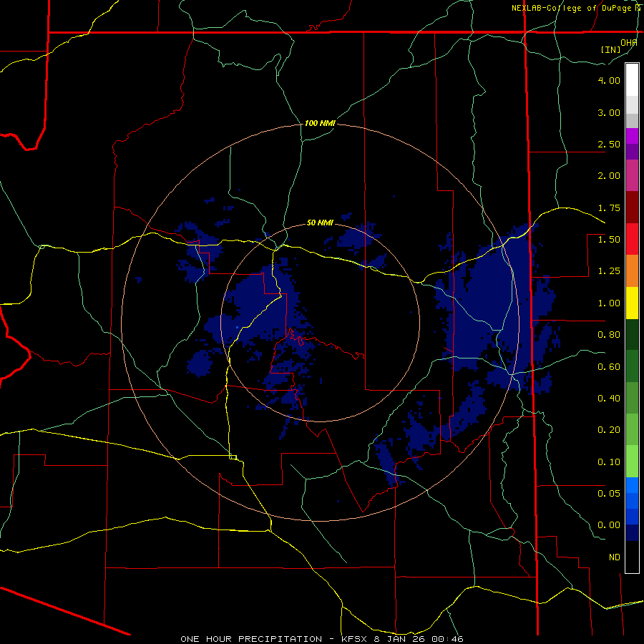Click the orange 1.25 inch legend swatch

(632, 270)
